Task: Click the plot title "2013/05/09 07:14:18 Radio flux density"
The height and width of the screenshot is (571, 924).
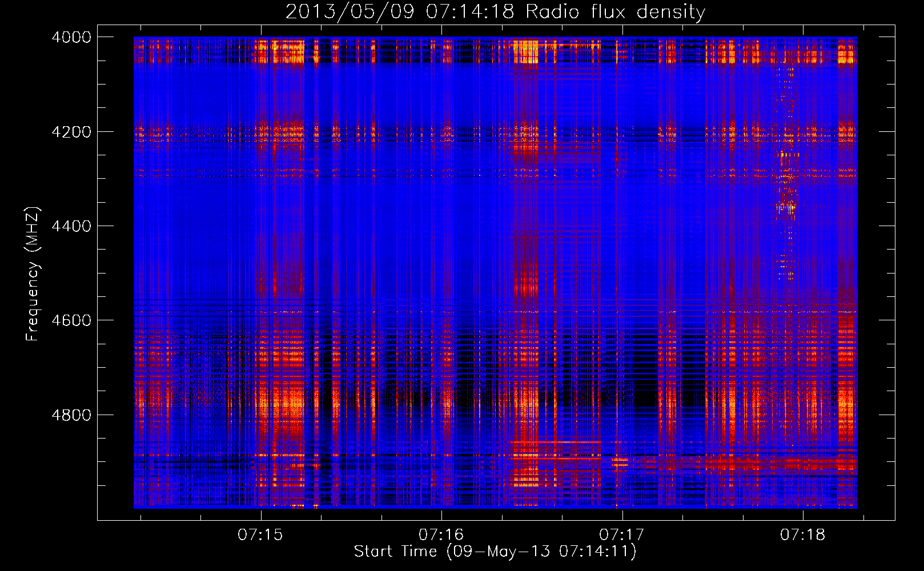Action: point(495,11)
